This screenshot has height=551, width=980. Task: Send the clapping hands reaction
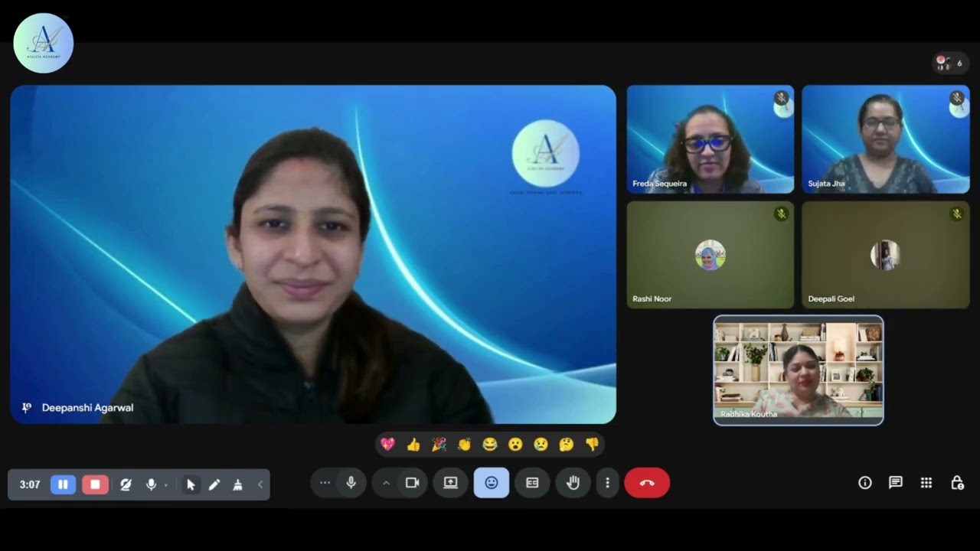pyautogui.click(x=464, y=445)
